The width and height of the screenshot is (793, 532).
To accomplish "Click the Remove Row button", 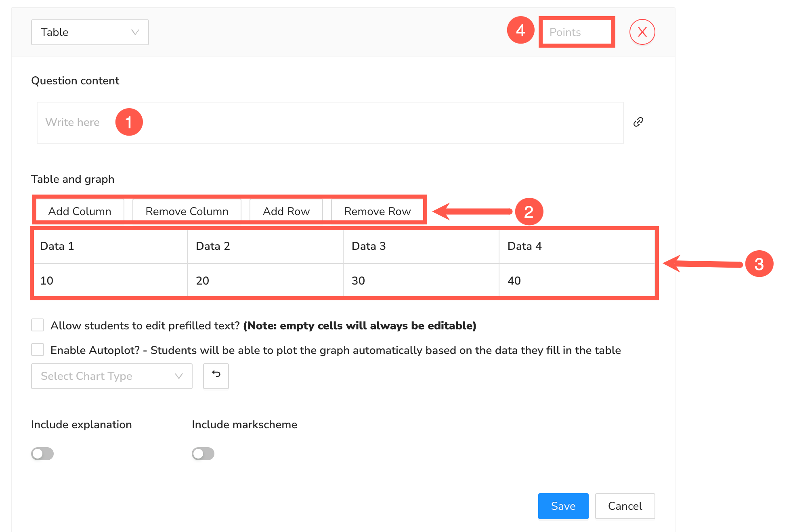I will [377, 211].
